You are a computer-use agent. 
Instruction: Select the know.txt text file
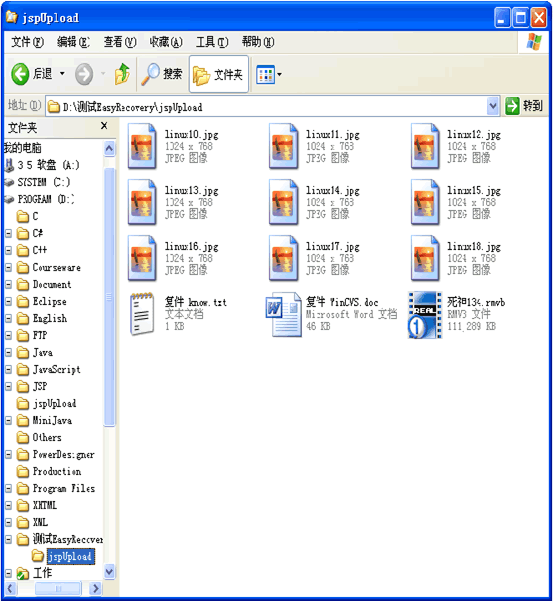click(x=142, y=314)
